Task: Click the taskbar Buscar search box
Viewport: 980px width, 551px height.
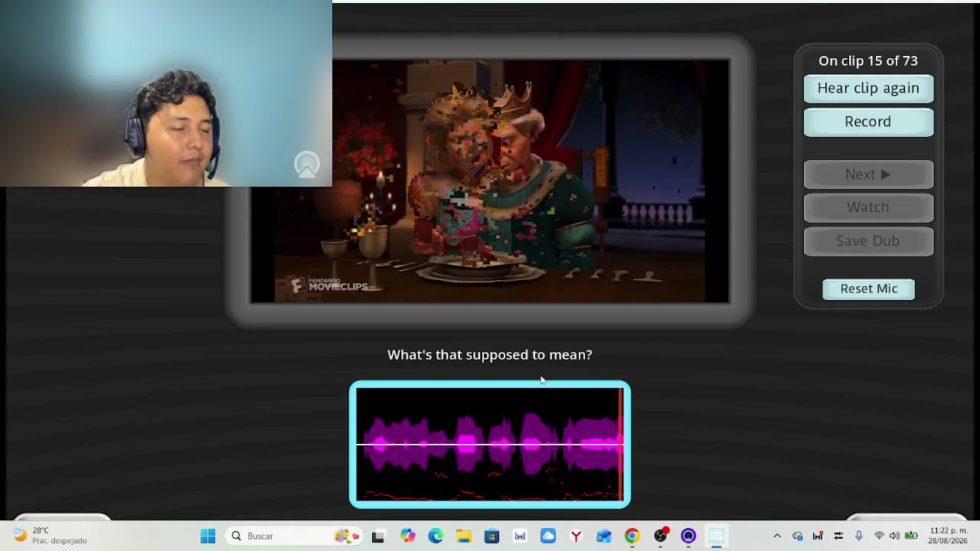Action: point(294,536)
